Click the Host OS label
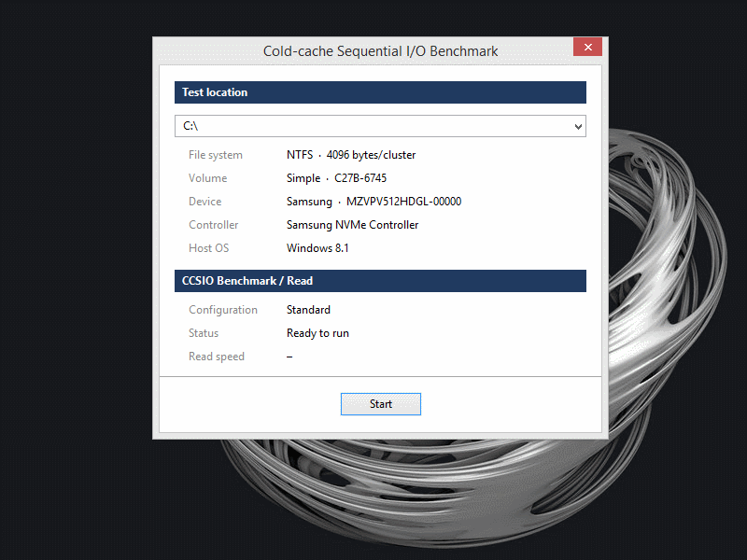 click(208, 248)
